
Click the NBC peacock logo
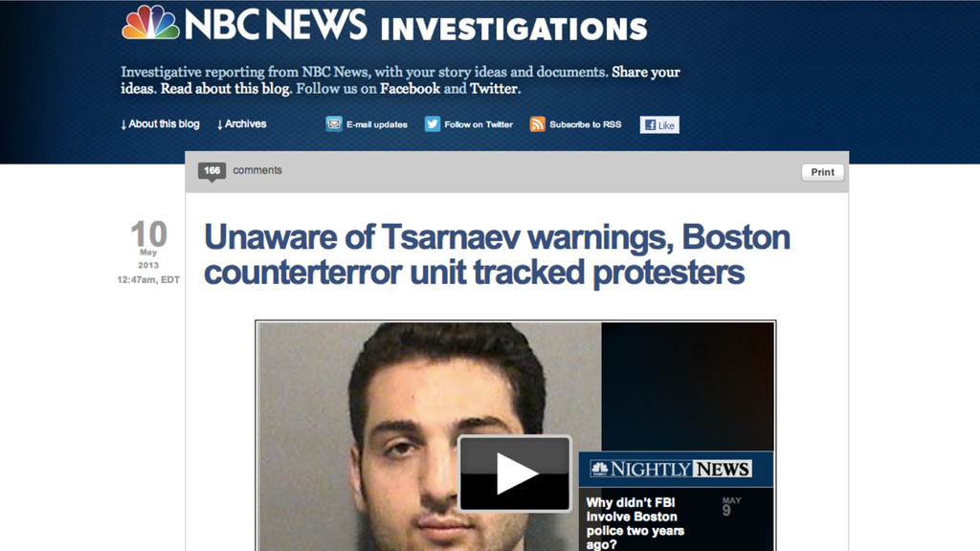pos(150,23)
